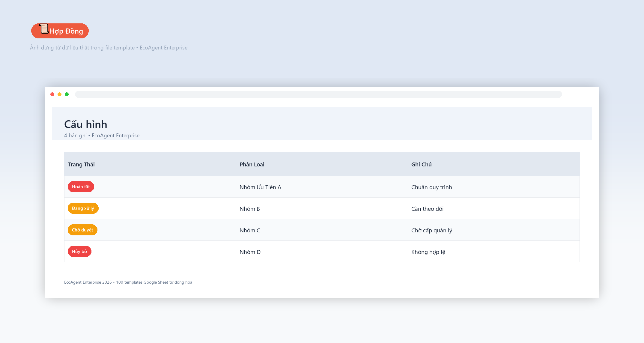This screenshot has width=644, height=343.
Task: Select the Không hợp lệ note cell
Action: (x=428, y=252)
